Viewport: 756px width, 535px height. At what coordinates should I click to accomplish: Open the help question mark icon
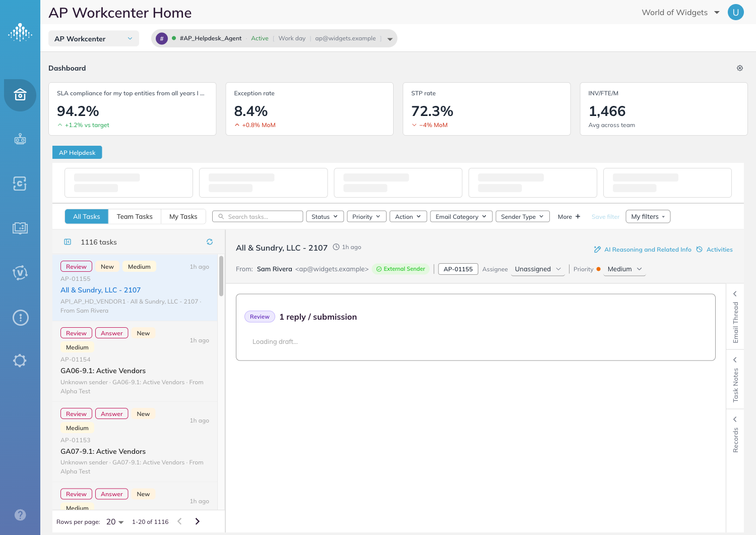(20, 515)
